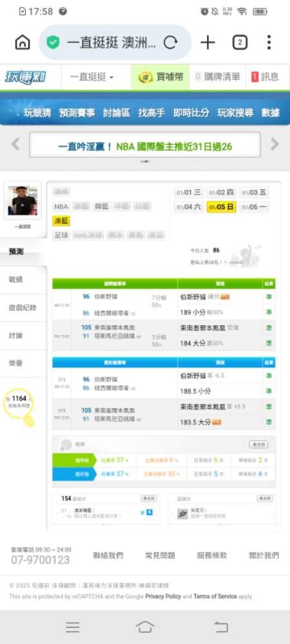Open the tab switcher showing 2
290x644 pixels.
[240, 43]
